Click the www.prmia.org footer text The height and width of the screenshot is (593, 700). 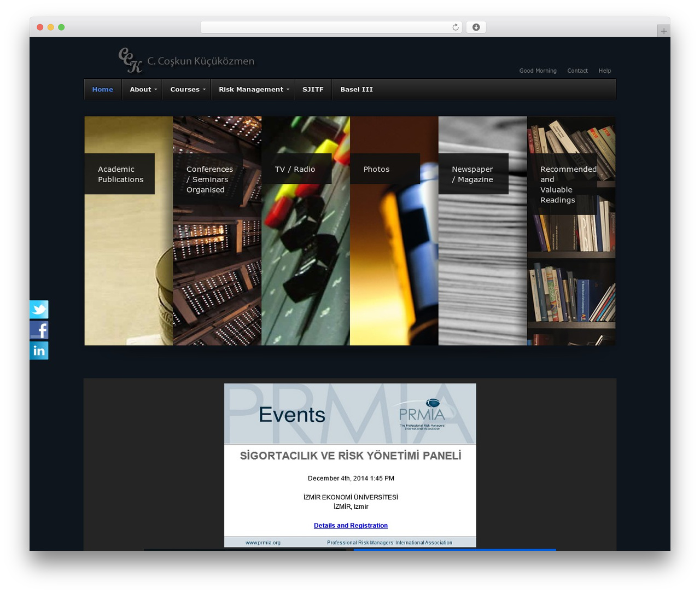click(x=263, y=543)
